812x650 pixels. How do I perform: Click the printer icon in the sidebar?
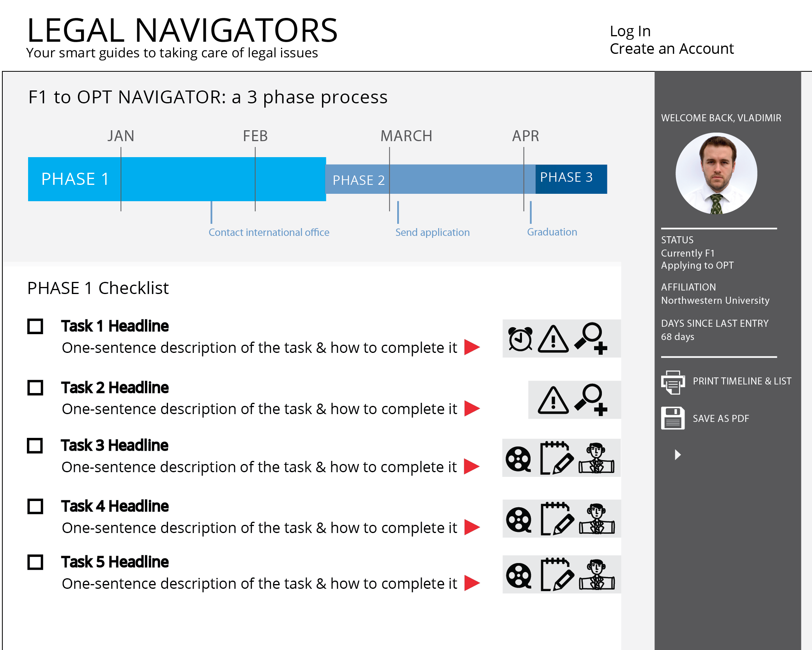(x=673, y=382)
